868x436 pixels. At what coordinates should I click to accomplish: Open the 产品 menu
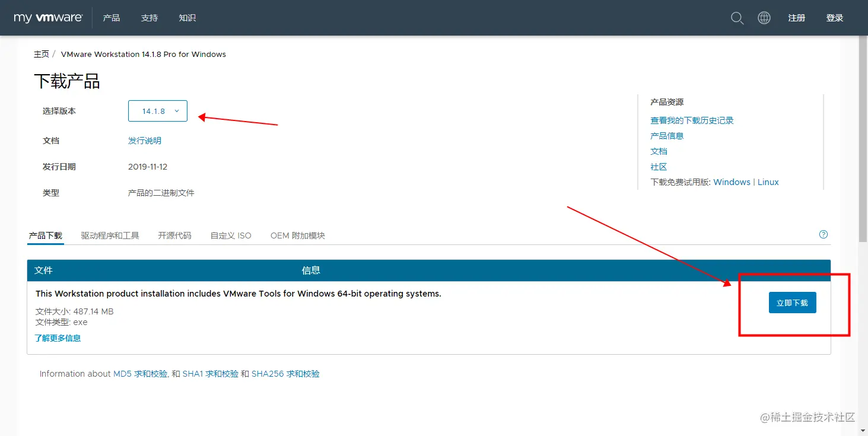click(x=112, y=18)
